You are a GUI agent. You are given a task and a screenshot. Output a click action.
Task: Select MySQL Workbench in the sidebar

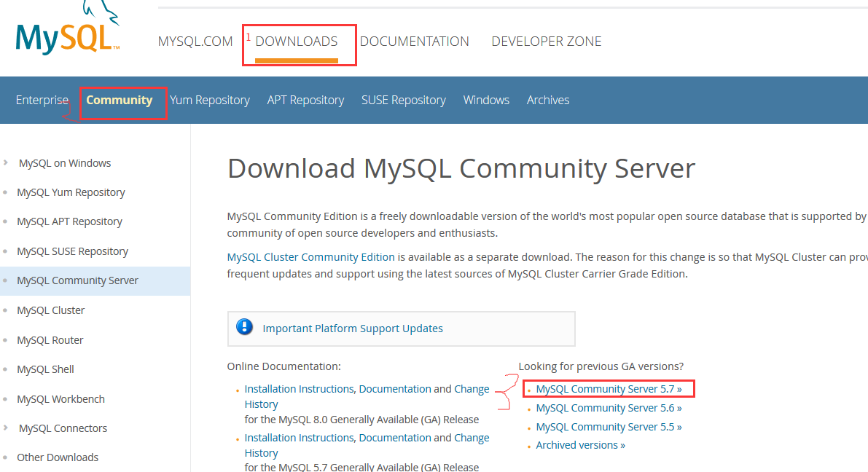pyautogui.click(x=60, y=399)
